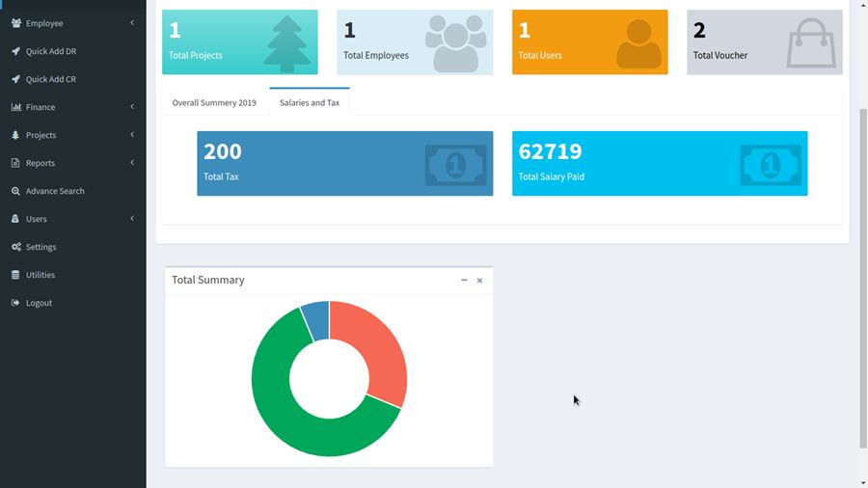The width and height of the screenshot is (868, 488).
Task: Click the scrollbar down arrow
Action: (863, 483)
